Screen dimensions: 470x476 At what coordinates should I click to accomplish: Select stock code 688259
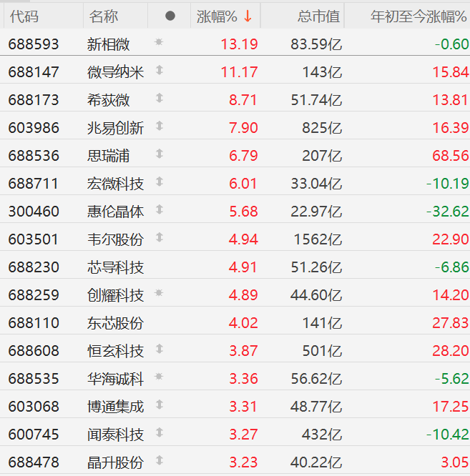[x=34, y=295]
